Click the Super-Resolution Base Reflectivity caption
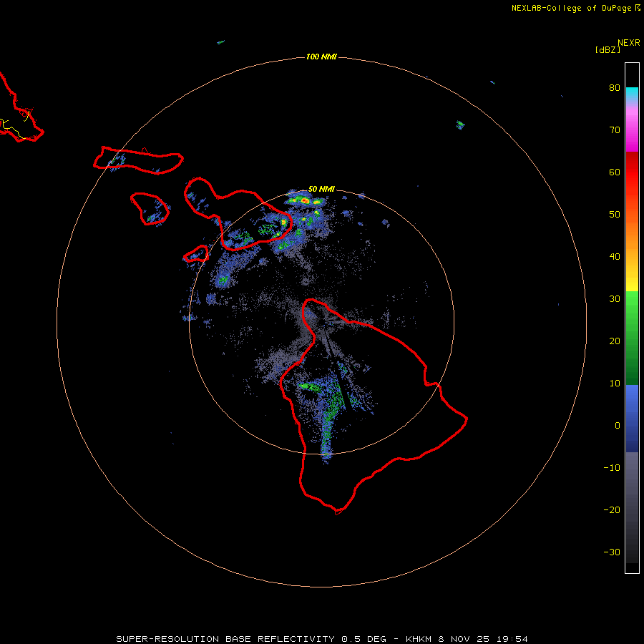The width and height of the screenshot is (644, 644). (x=251, y=639)
